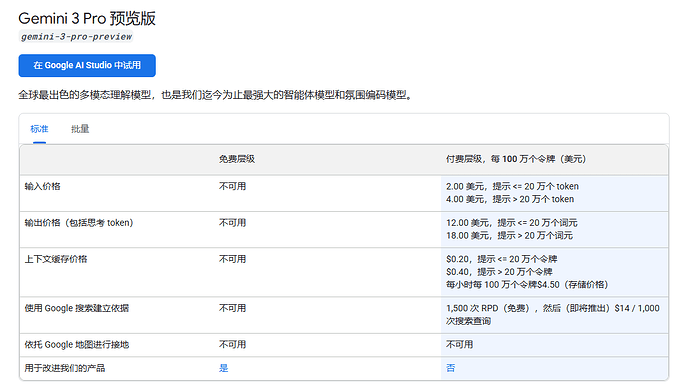Screen dimensions: 690x391
Task: Click free tier 不可用 in the Google 地图 row
Action: 233,344
